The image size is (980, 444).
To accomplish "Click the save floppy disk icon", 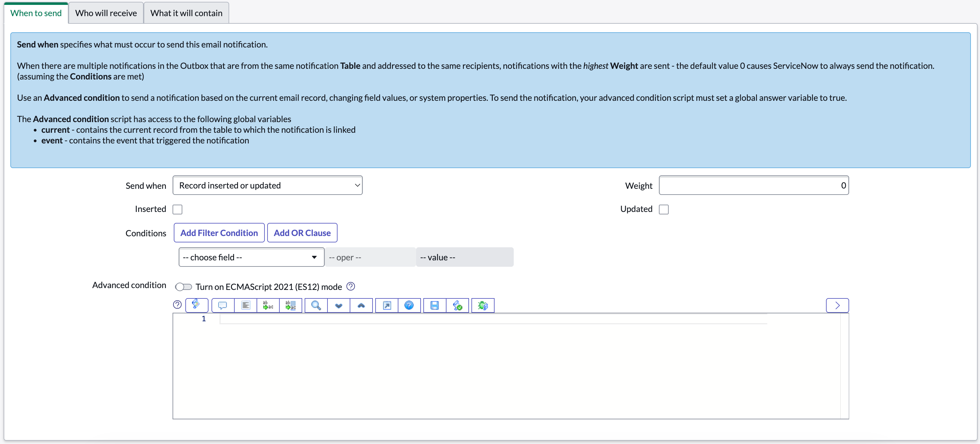I will tap(435, 305).
